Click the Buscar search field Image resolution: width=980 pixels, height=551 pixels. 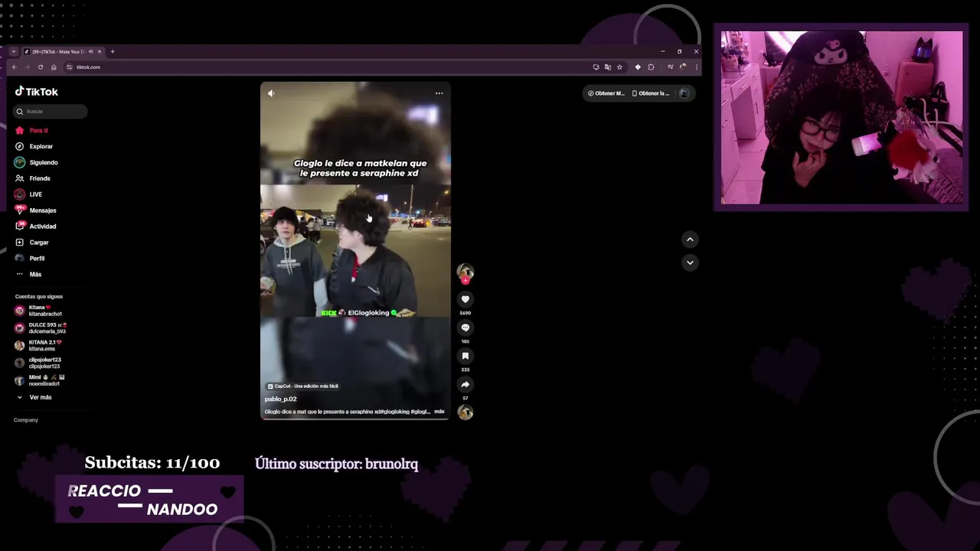51,112
